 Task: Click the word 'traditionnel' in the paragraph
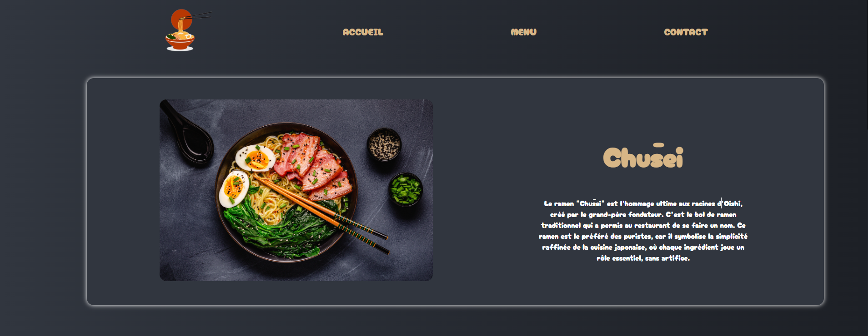click(561, 225)
